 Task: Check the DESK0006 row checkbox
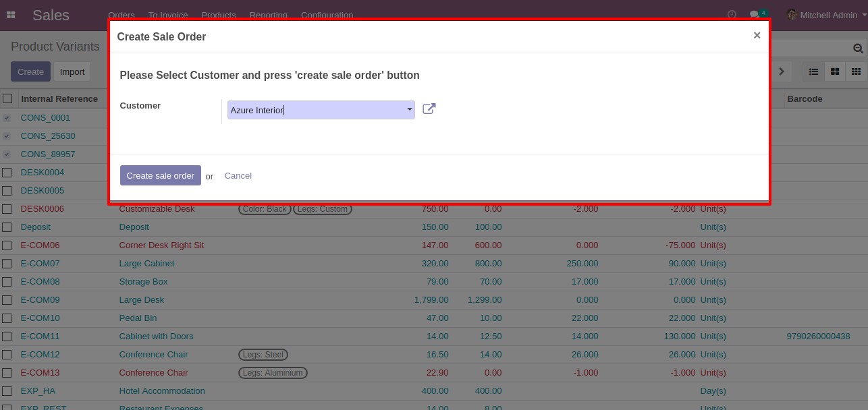pyautogui.click(x=7, y=208)
